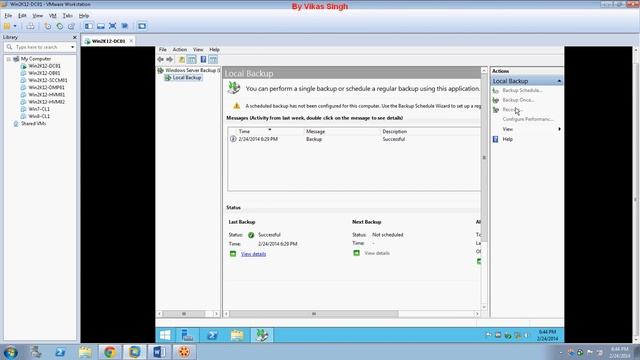Toggle the show/hide console tree icon

pos(191,60)
